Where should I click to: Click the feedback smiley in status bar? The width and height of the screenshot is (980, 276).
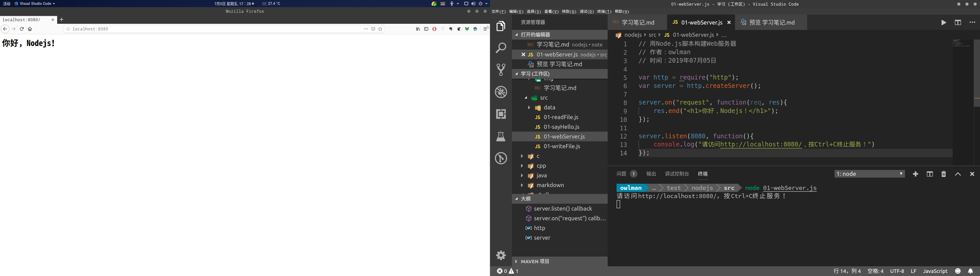(958, 271)
